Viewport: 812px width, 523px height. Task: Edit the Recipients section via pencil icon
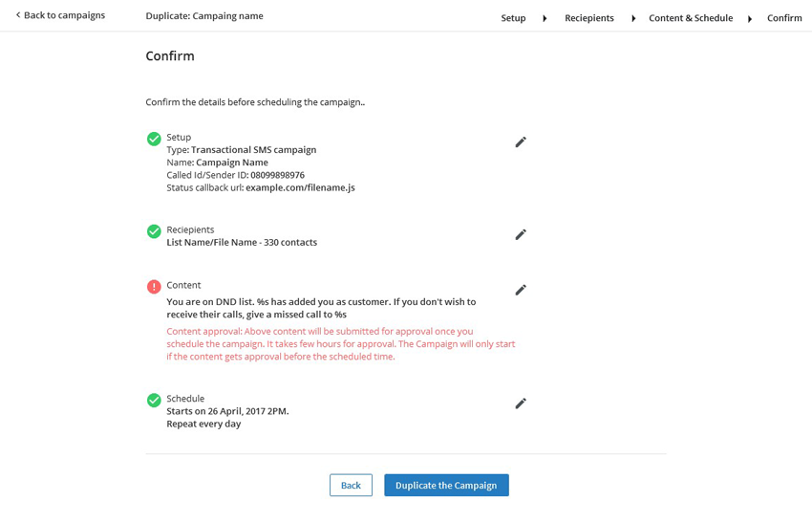click(x=521, y=234)
